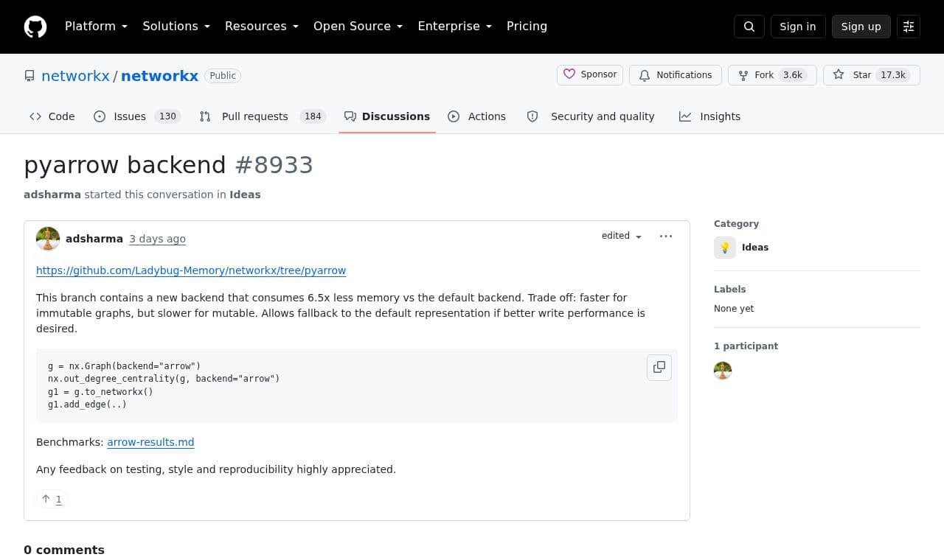Switch to the Issues tab

(x=137, y=116)
